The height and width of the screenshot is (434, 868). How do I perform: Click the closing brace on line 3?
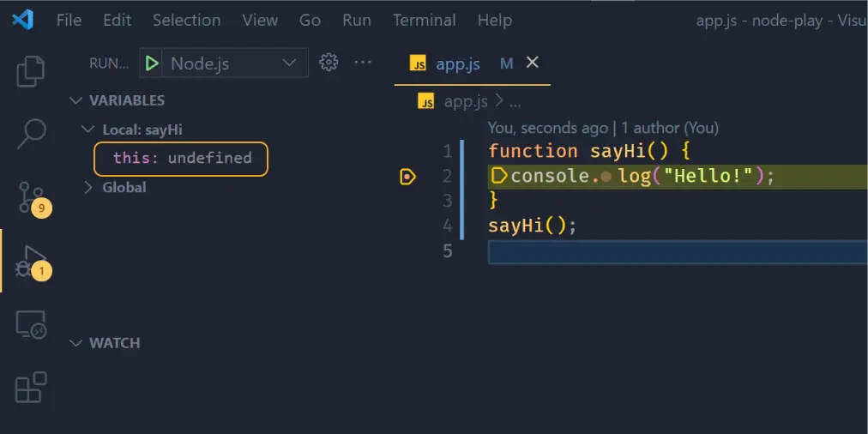493,201
